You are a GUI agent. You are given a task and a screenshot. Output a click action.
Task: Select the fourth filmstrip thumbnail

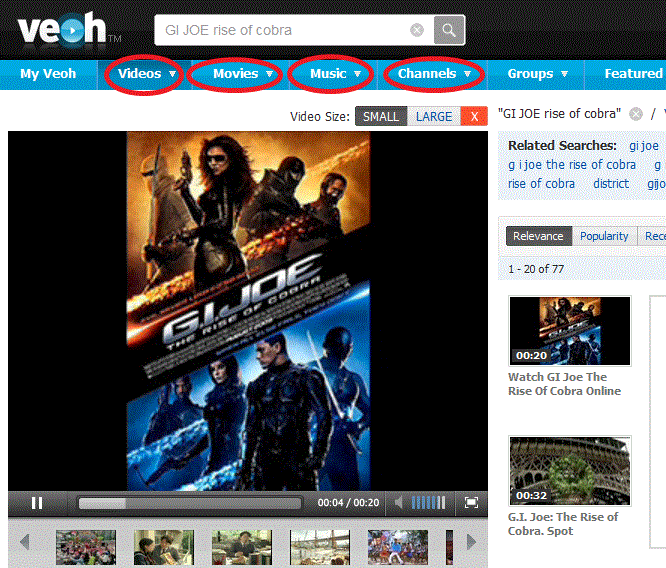[320, 547]
